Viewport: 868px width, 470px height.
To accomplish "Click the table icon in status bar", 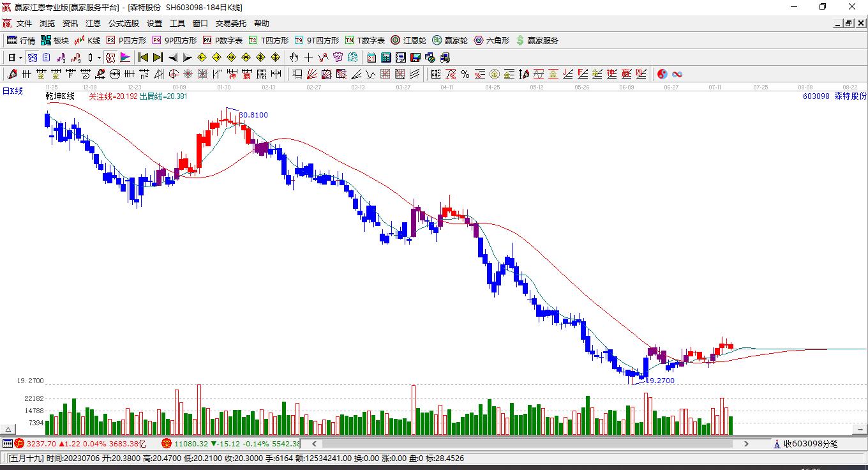I will (7, 444).
